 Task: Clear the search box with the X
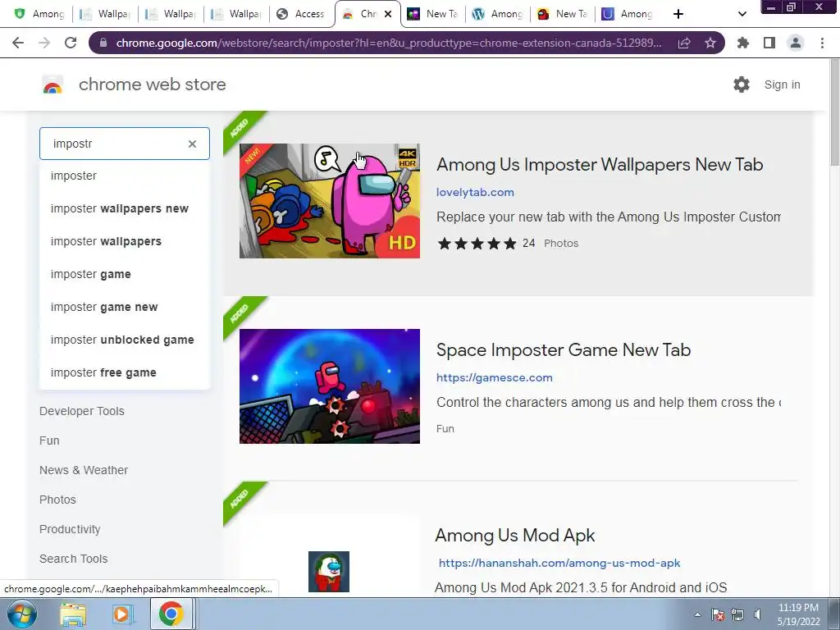tap(192, 144)
